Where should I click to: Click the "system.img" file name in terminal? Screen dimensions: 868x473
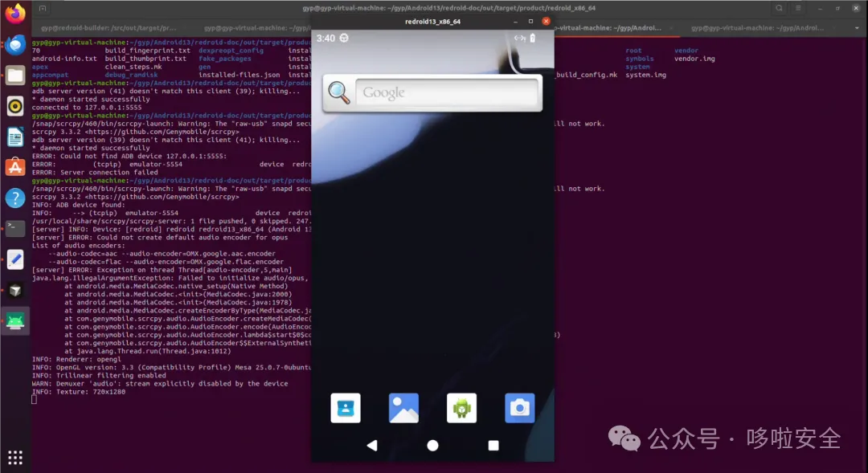click(x=645, y=75)
